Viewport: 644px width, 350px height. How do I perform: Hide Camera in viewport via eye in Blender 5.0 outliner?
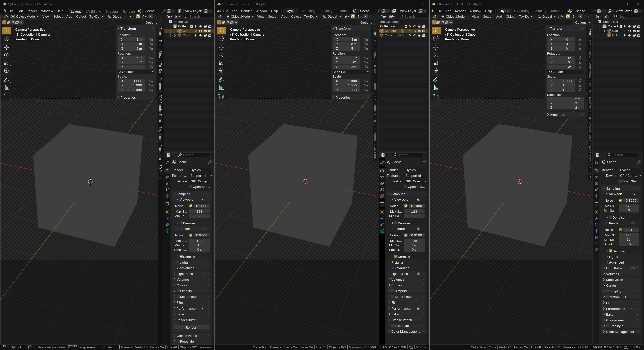[x=415, y=31]
